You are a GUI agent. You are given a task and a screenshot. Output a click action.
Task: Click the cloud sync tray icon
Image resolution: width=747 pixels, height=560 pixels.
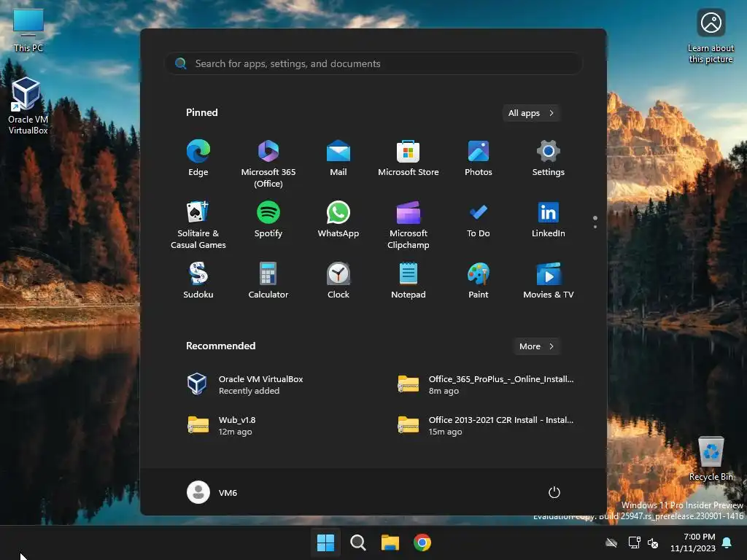[x=611, y=542]
